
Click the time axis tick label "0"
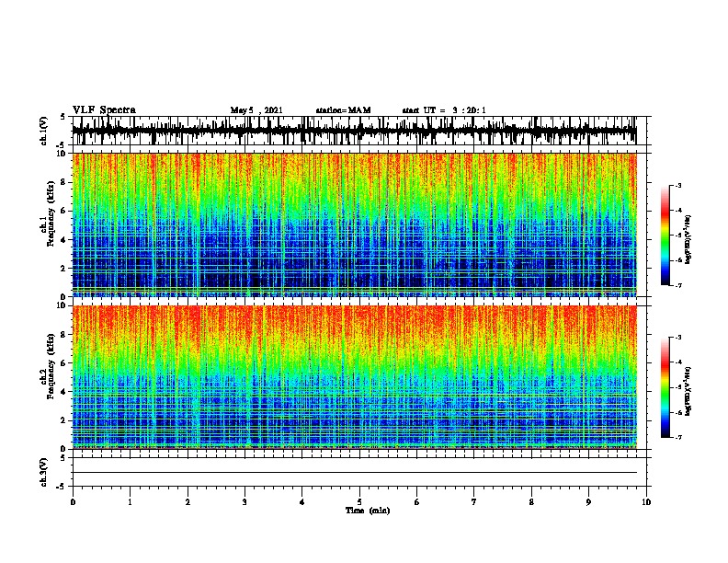coord(73,502)
